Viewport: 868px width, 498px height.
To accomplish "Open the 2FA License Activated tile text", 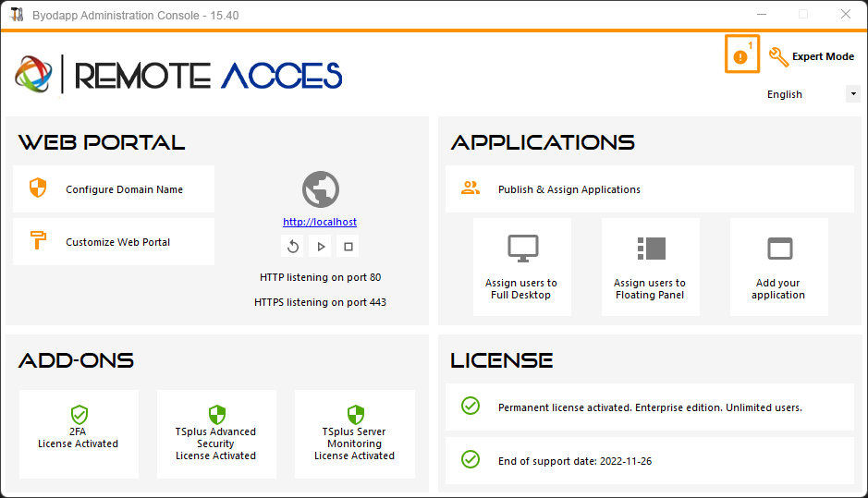I will (x=78, y=438).
